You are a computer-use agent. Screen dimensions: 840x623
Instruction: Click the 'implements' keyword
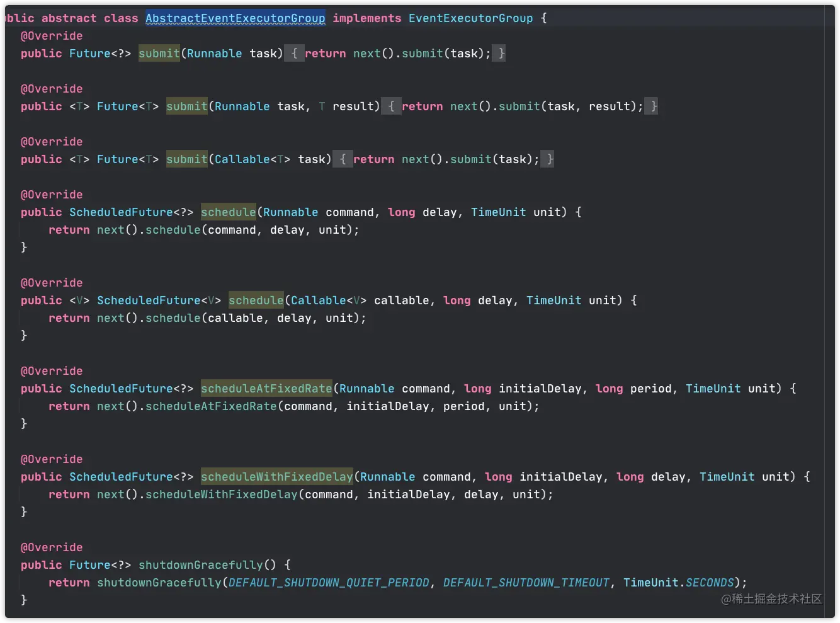pyautogui.click(x=367, y=18)
